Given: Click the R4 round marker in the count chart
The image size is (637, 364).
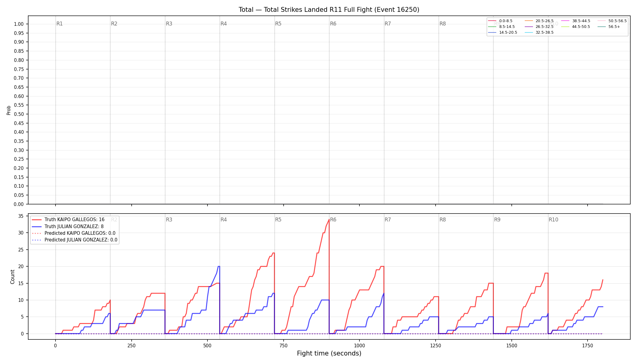Looking at the screenshot, I should pyautogui.click(x=224, y=220).
